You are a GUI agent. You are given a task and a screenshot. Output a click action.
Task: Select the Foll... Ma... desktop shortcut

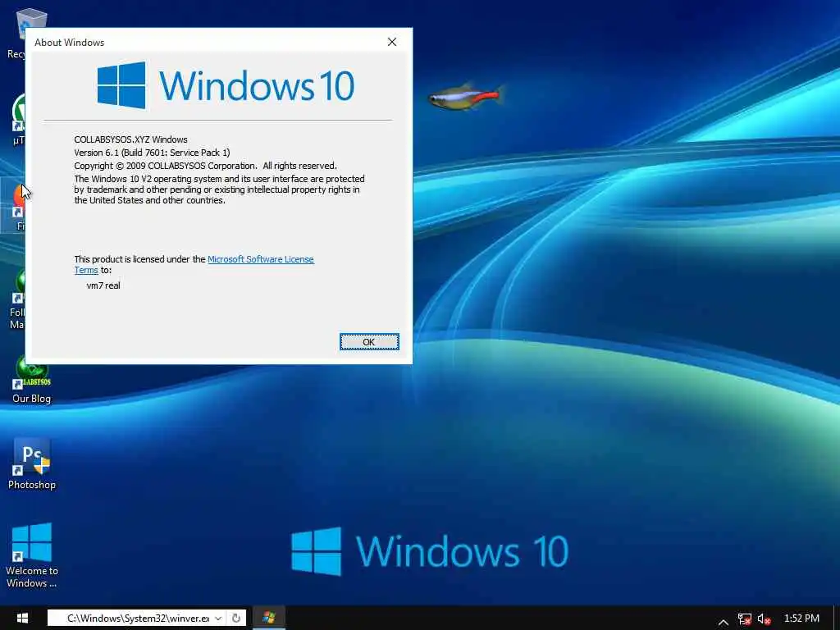click(x=17, y=299)
